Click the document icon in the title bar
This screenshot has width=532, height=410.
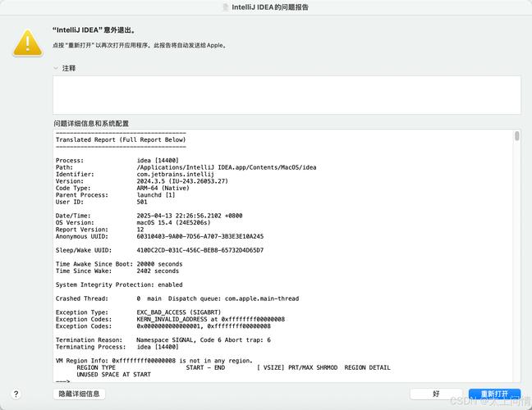coord(226,7)
